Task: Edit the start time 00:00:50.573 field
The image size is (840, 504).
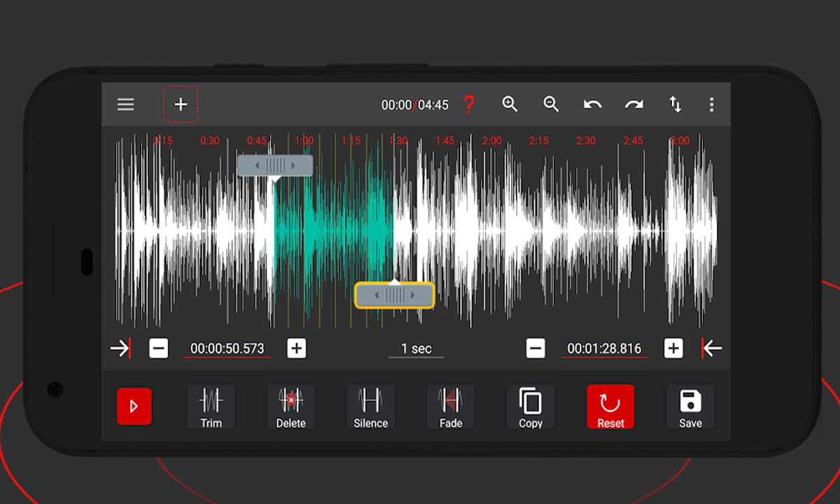Action: point(227,349)
